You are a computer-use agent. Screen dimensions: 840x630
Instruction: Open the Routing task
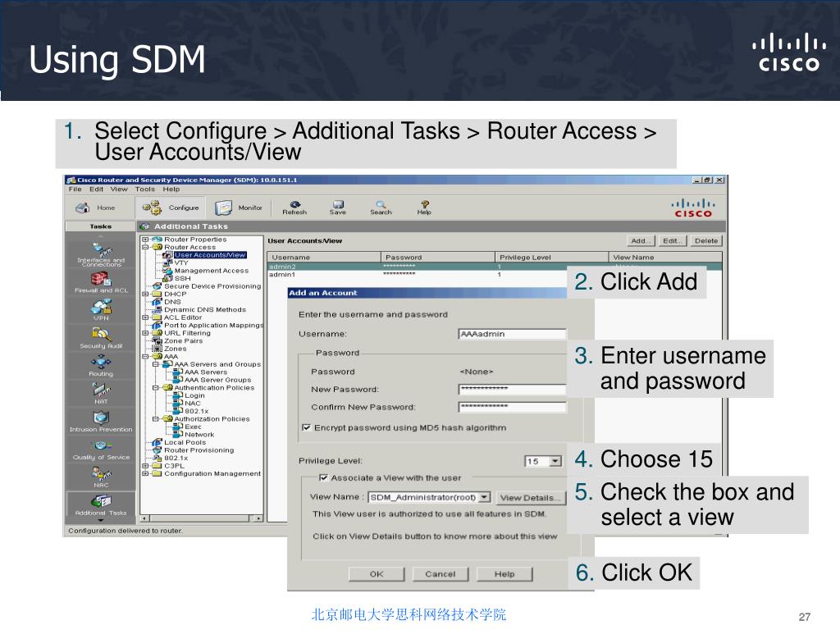click(101, 366)
